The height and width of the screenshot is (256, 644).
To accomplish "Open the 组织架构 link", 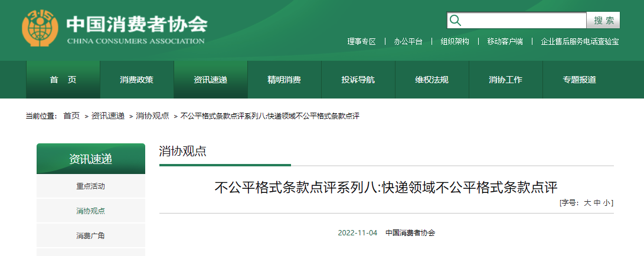I will click(455, 41).
